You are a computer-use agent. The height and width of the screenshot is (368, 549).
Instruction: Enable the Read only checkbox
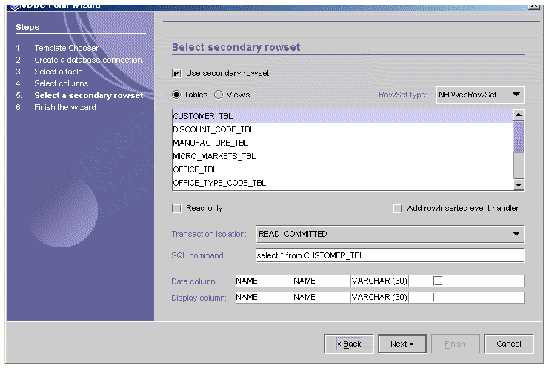click(x=177, y=208)
